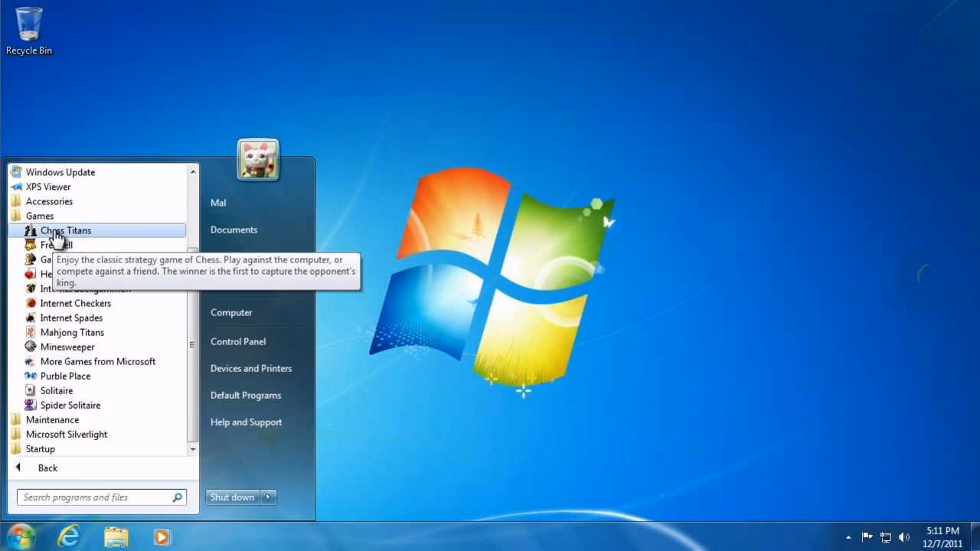The image size is (980, 551).
Task: Click the Action Center flag icon
Action: tap(867, 537)
